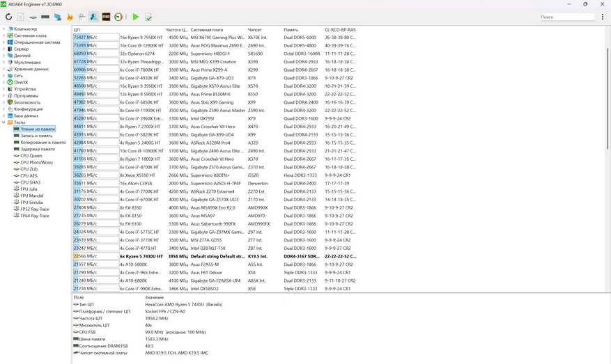
Task: Click the Шина памяти field row
Action: pyautogui.click(x=121, y=339)
